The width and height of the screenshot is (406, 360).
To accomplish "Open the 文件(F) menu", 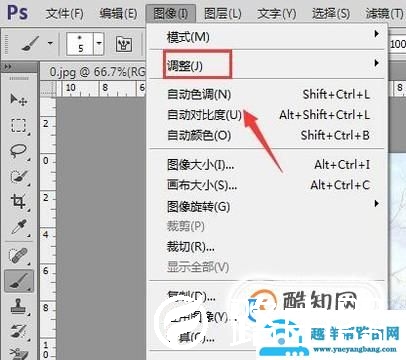I will click(x=64, y=14).
